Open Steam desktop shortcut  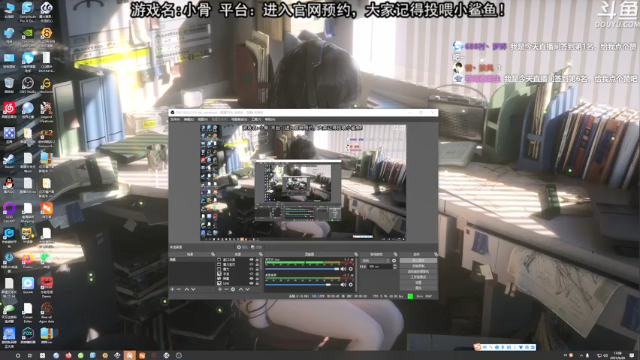(9, 160)
